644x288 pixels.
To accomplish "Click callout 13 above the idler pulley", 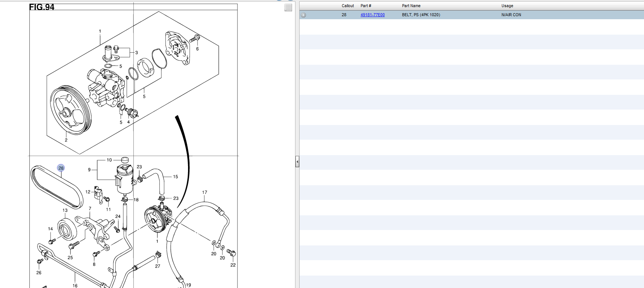I will click(65, 210).
